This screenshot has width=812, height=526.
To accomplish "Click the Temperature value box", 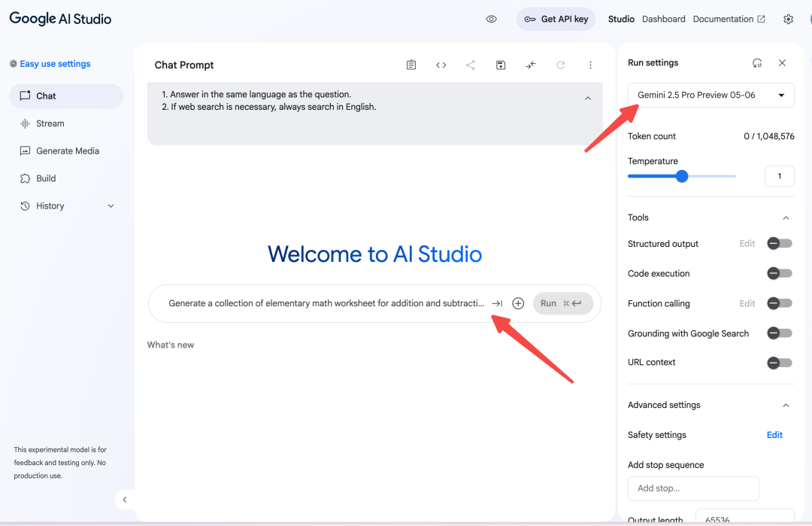I will point(780,176).
